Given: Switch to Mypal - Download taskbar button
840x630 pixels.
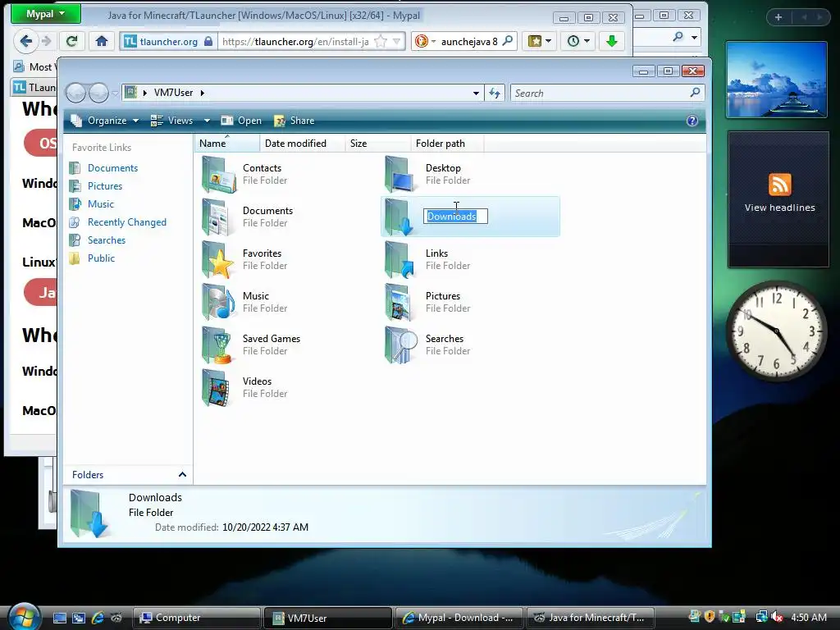Looking at the screenshot, I should pyautogui.click(x=459, y=618).
